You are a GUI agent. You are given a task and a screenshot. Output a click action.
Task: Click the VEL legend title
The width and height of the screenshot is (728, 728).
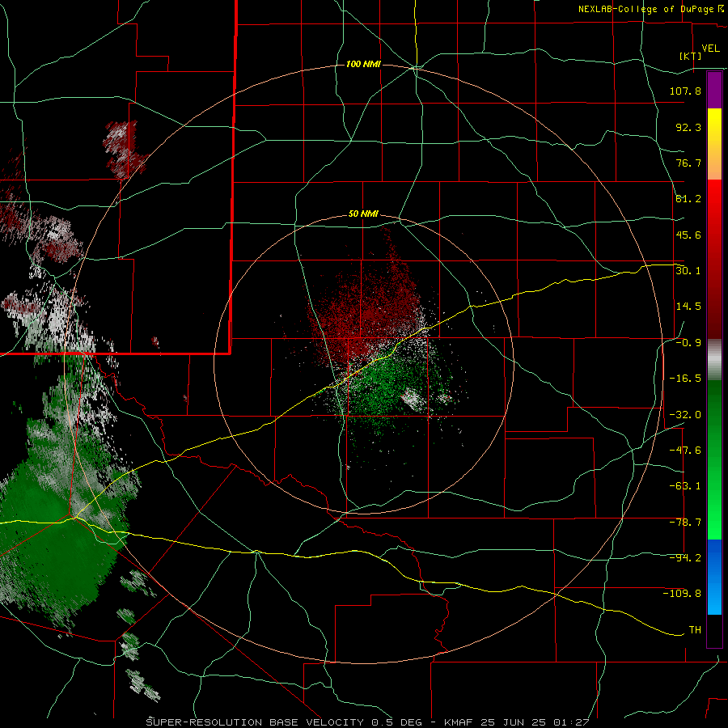(x=710, y=48)
